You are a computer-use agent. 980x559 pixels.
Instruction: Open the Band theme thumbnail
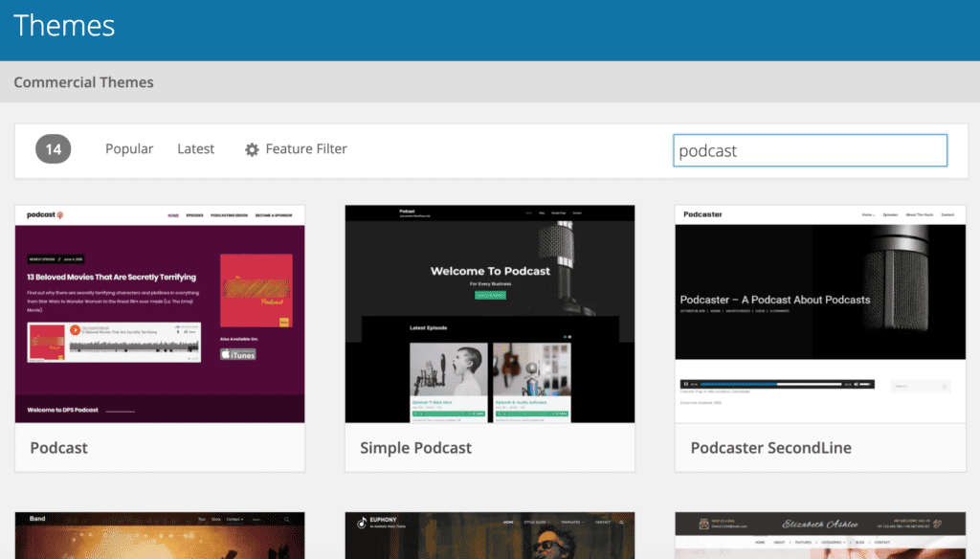coord(160,536)
